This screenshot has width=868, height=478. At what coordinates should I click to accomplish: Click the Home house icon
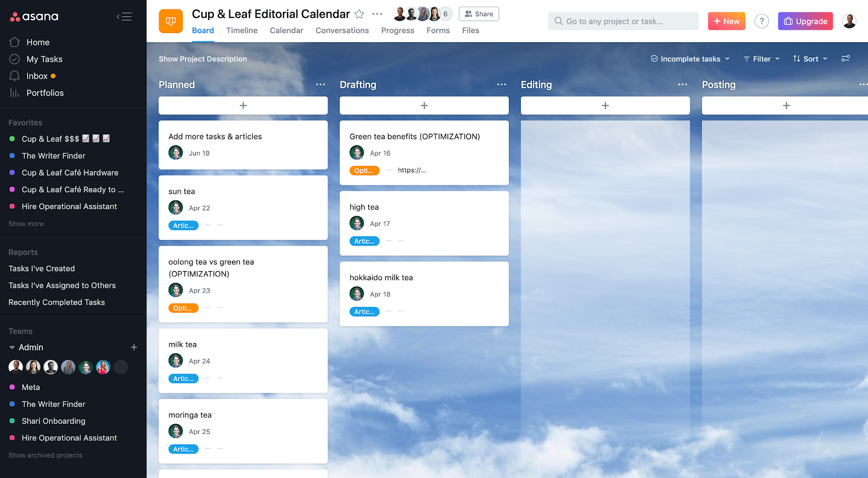[15, 42]
